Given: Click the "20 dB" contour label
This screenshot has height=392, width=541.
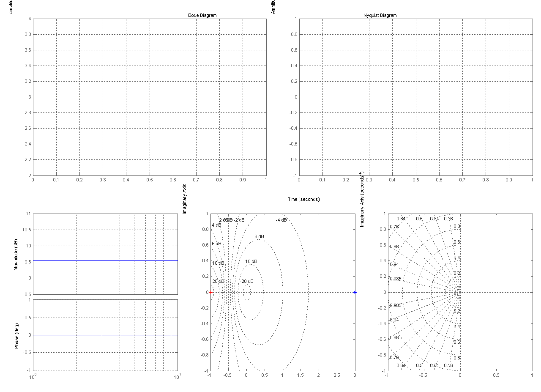Looking at the screenshot, I should pyautogui.click(x=218, y=281).
